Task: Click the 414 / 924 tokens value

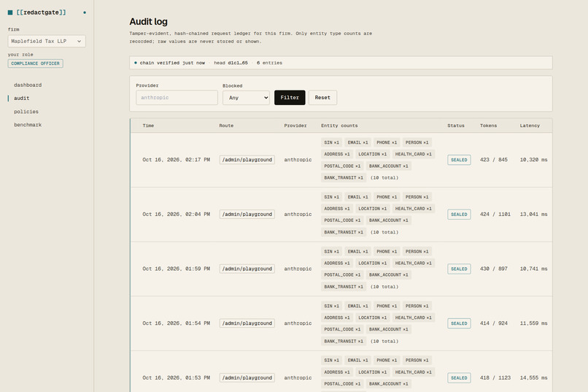Action: [493, 323]
